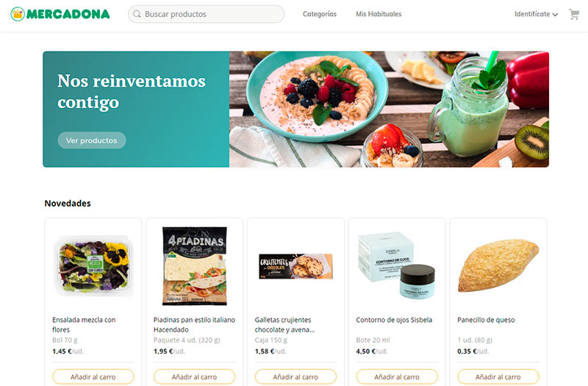Click the Mercadona logo

coord(60,14)
